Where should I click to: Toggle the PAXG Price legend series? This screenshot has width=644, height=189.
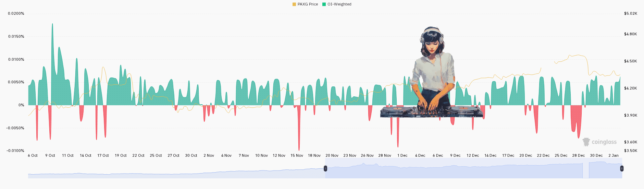(305, 4)
